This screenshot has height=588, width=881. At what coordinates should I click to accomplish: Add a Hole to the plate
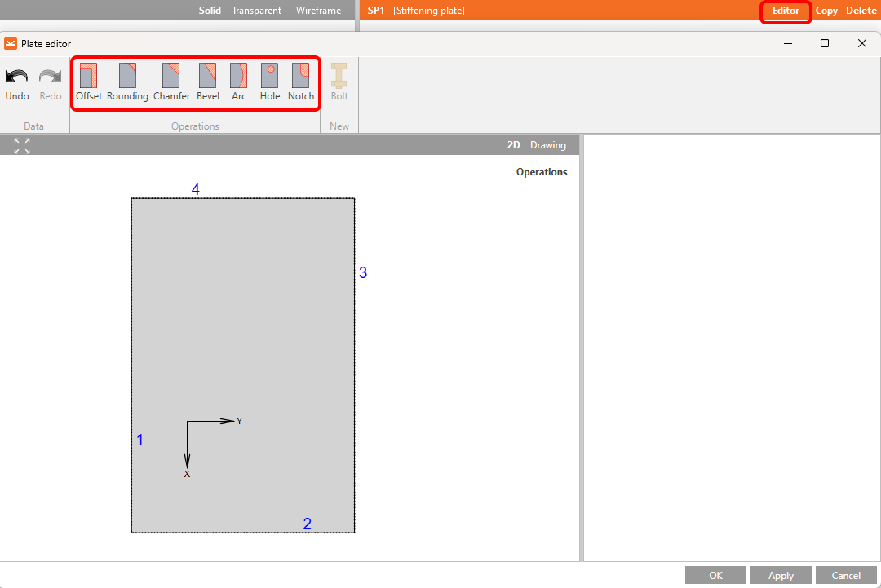pos(269,81)
